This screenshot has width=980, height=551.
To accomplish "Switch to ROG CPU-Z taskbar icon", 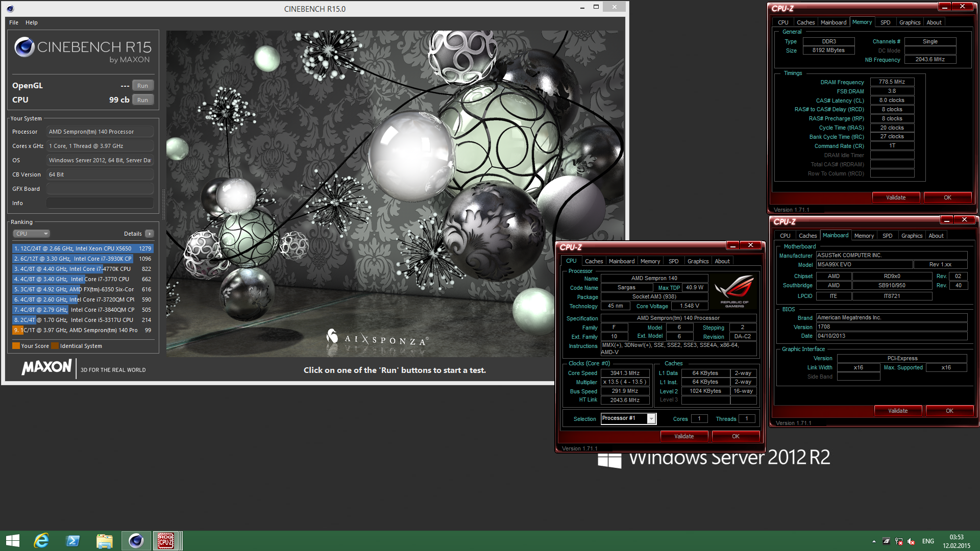I will [166, 541].
